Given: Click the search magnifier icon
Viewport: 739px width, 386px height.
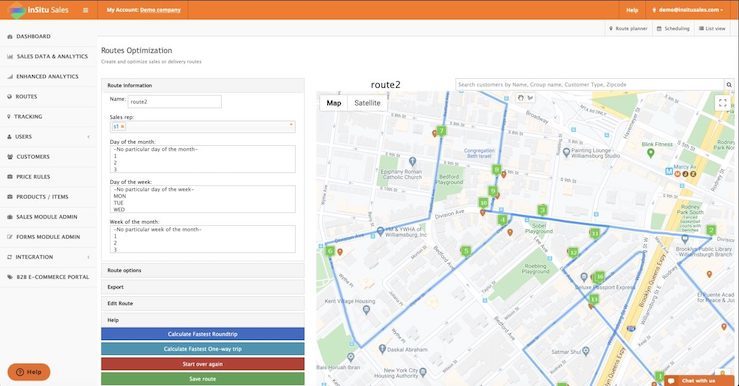Looking at the screenshot, I should pyautogui.click(x=729, y=85).
